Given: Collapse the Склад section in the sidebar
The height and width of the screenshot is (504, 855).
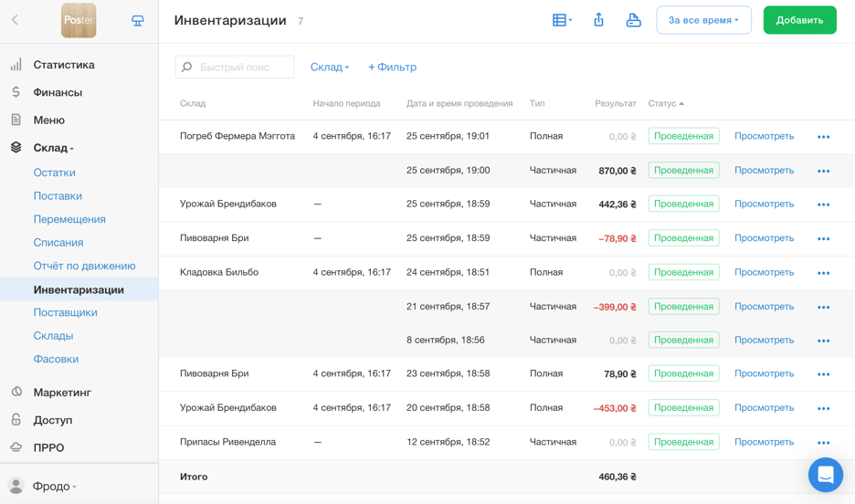Looking at the screenshot, I should coord(53,148).
